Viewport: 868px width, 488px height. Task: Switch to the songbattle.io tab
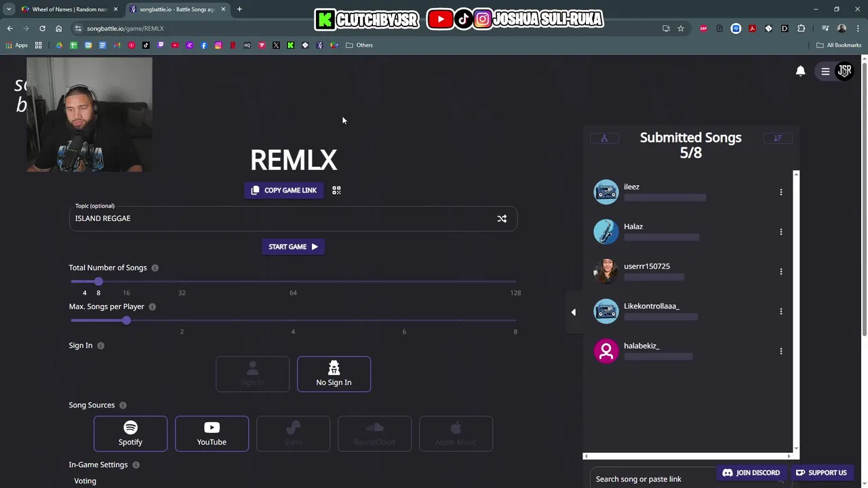(176, 9)
